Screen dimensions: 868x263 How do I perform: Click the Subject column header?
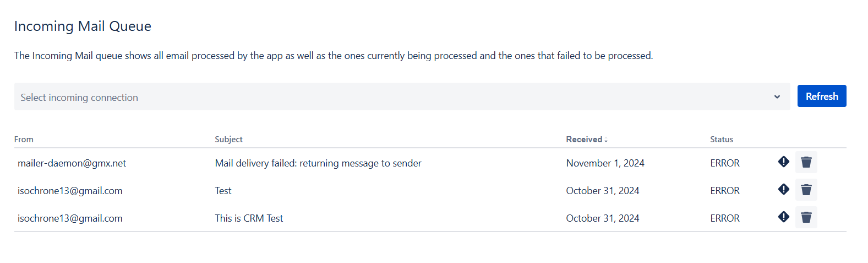(x=228, y=139)
